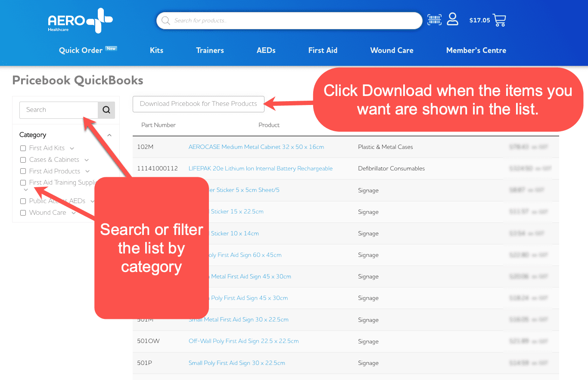Click Defibrillator Consumables category cell
The width and height of the screenshot is (588, 380).
tap(391, 168)
